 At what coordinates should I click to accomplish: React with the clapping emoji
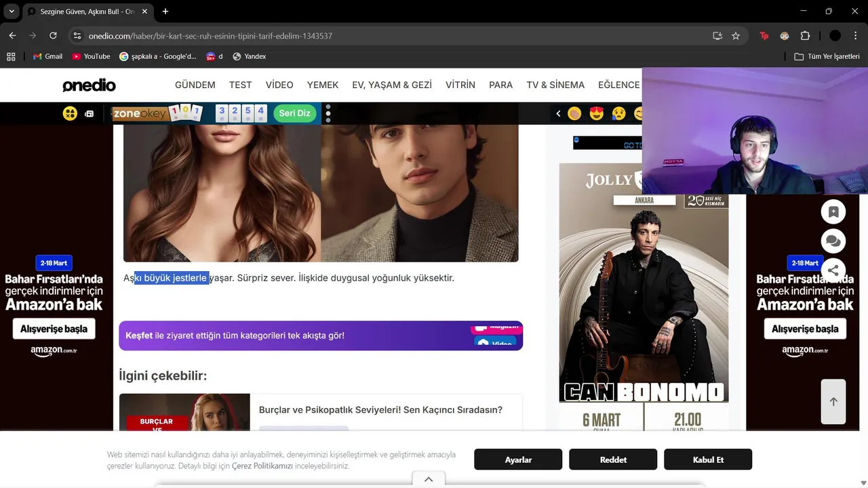574,113
